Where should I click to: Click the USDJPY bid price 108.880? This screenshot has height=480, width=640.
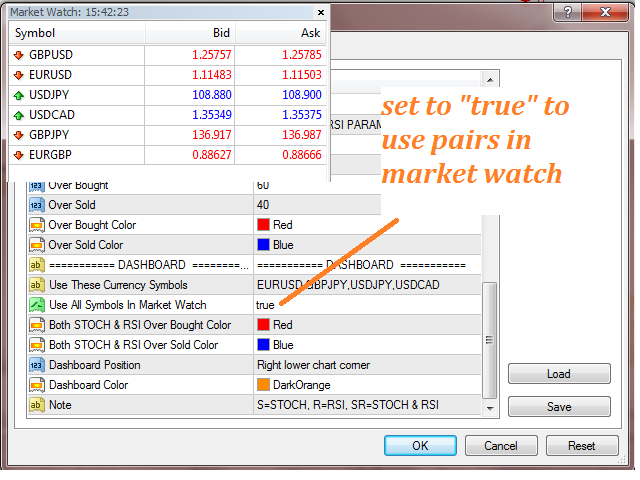click(212, 95)
